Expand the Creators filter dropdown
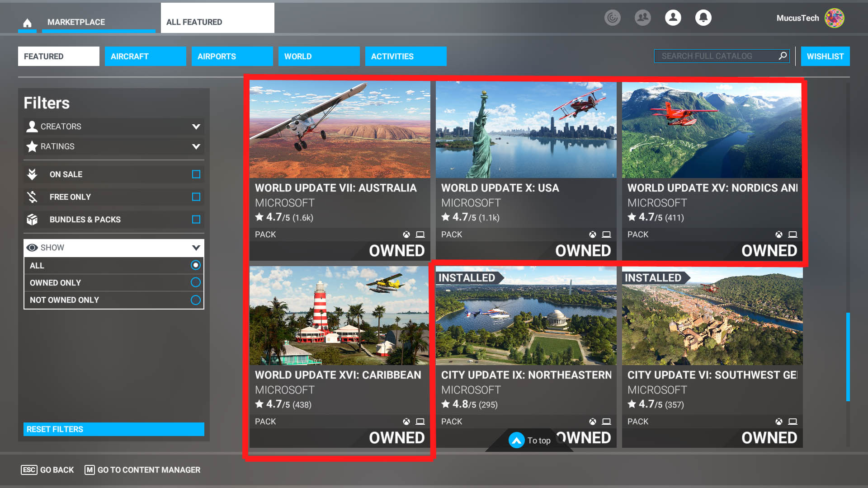This screenshot has height=488, width=868. tap(196, 127)
